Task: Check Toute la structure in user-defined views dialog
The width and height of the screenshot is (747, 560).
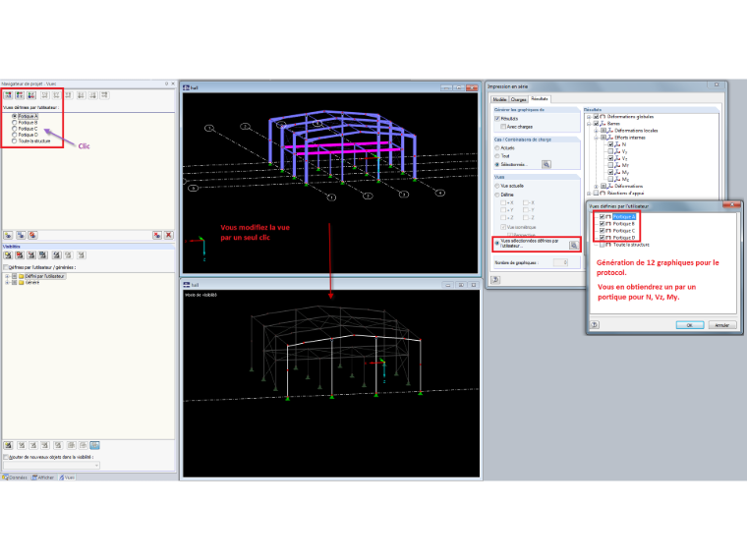Action: click(603, 245)
